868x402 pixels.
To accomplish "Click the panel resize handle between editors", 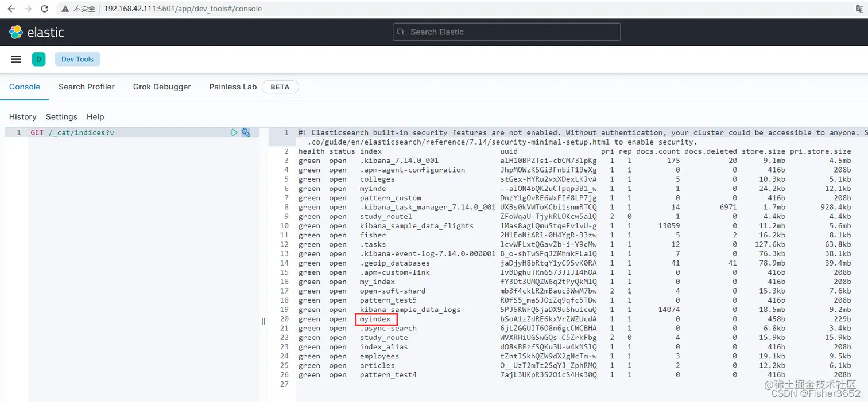I will pyautogui.click(x=263, y=321).
